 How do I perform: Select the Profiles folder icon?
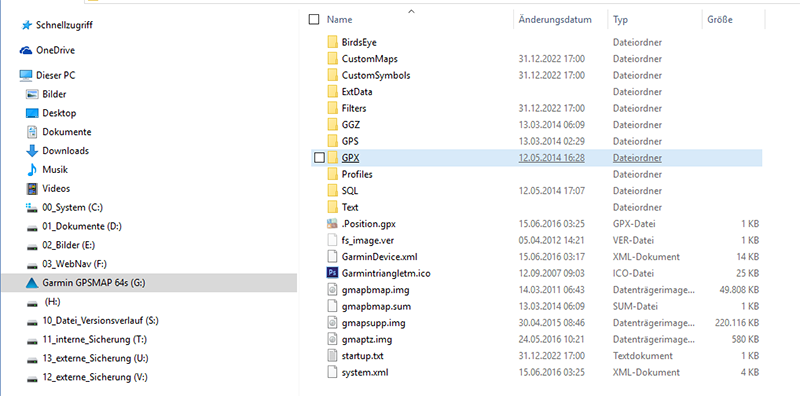[333, 175]
